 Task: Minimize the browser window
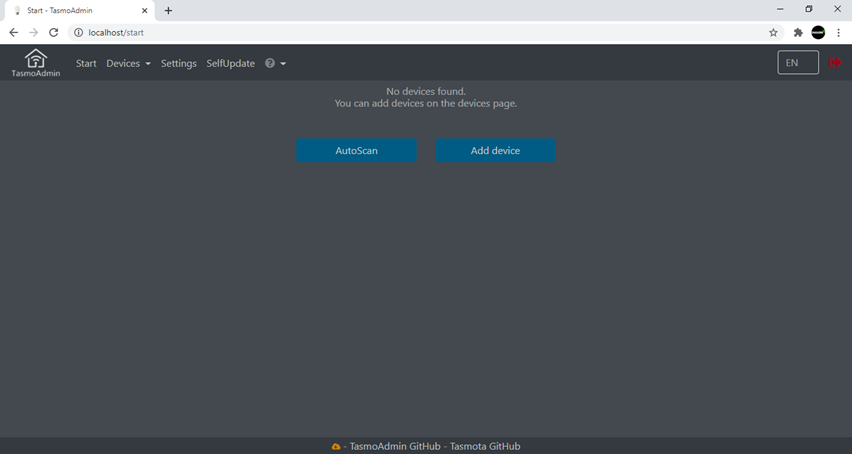pyautogui.click(x=780, y=9)
